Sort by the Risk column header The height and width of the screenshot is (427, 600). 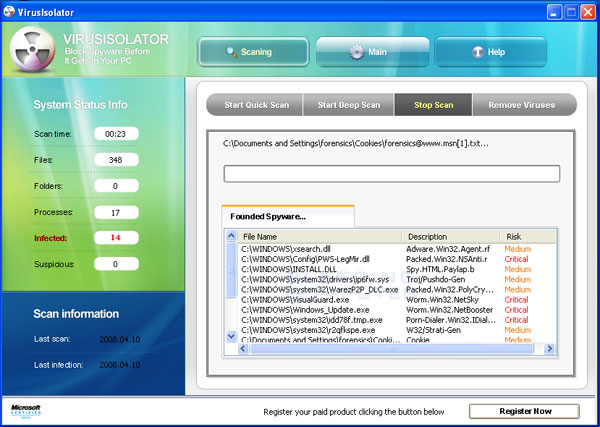point(528,236)
